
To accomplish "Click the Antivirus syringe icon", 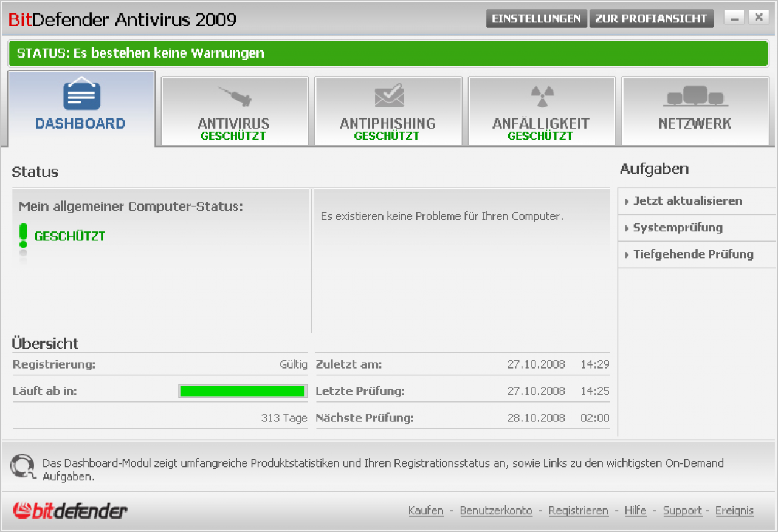I will pos(235,96).
